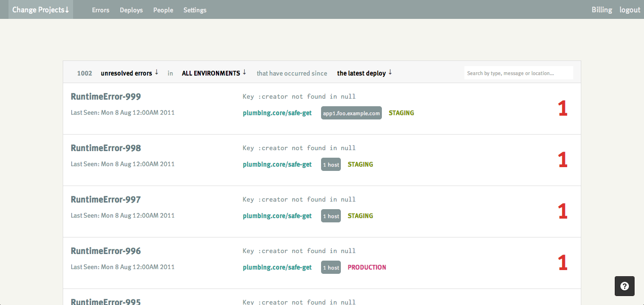Focus the error search input field
Screen dimensions: 644x305
pyautogui.click(x=518, y=73)
